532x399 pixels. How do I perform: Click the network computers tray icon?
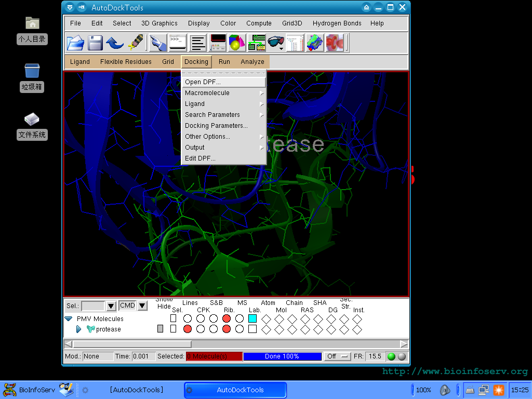(484, 390)
